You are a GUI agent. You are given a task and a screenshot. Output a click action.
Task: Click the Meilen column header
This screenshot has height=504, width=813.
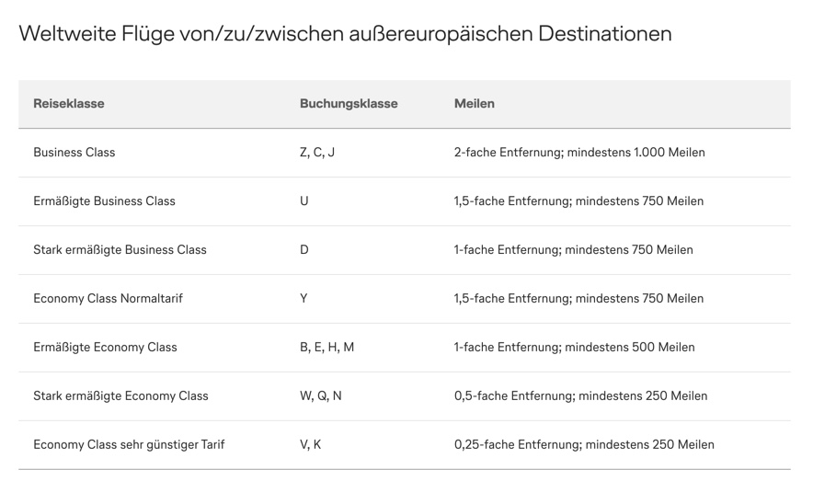474,104
